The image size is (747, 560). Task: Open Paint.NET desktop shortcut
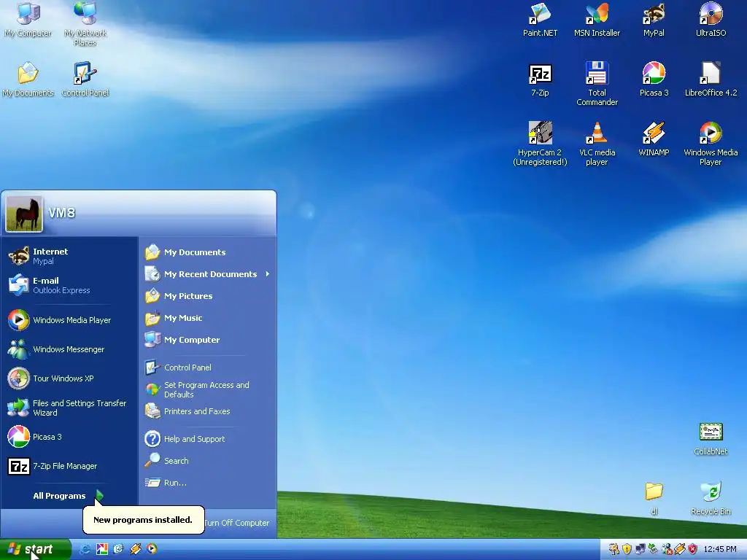click(540, 20)
